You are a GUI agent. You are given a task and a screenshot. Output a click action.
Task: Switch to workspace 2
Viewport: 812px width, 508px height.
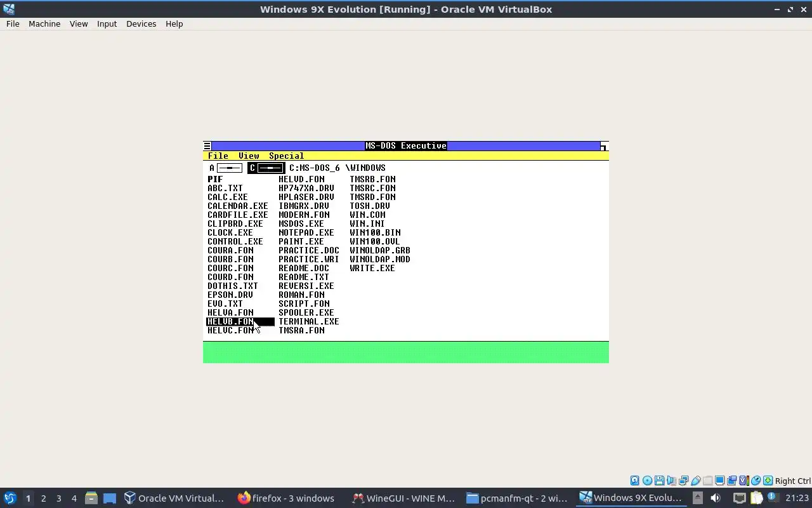[x=43, y=498]
